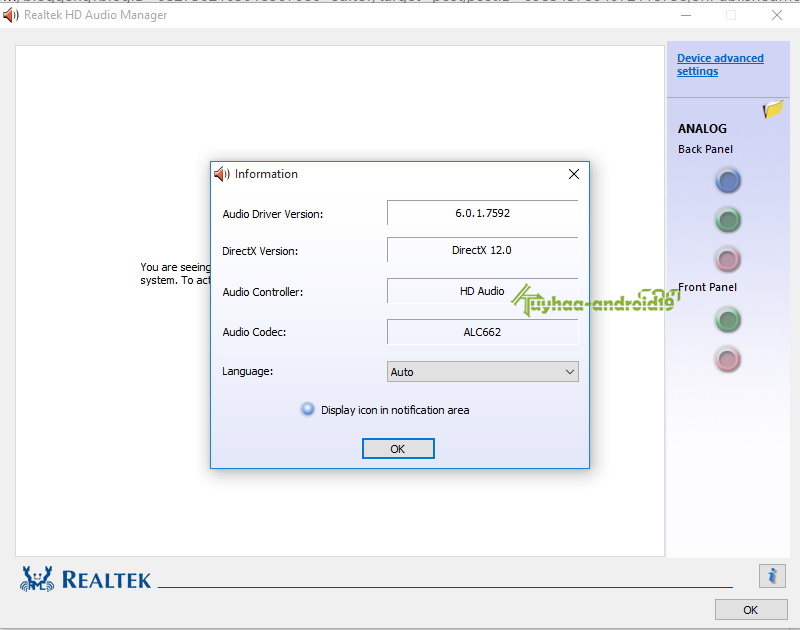Toggle Display icon in notification area
Screen dimensions: 800x630
pos(308,409)
